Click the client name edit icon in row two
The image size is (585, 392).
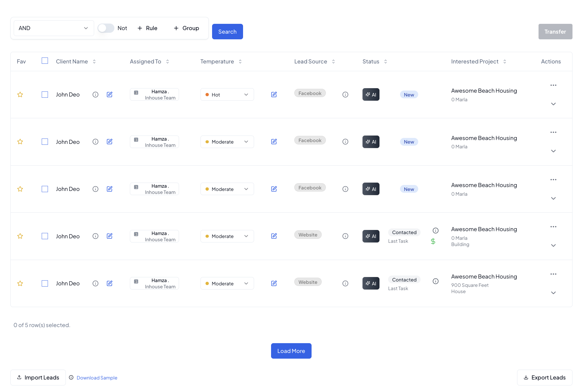110,142
